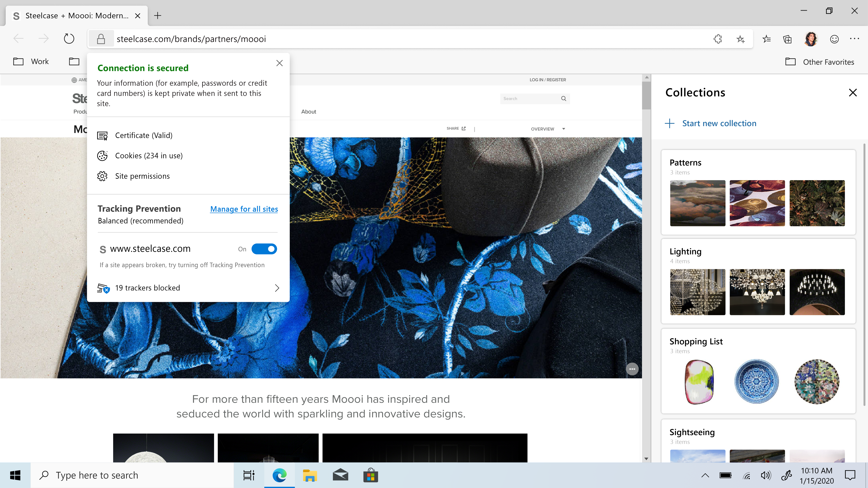The width and height of the screenshot is (868, 488).
Task: Open a new tab with plus button
Action: (157, 16)
